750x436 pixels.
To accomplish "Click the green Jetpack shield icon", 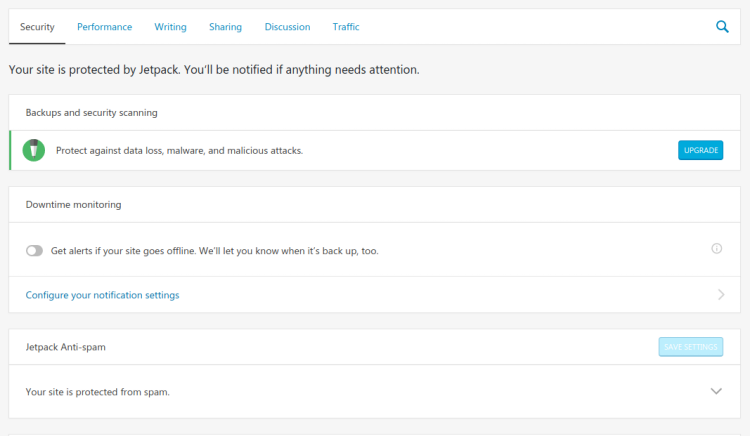I will pos(33,150).
